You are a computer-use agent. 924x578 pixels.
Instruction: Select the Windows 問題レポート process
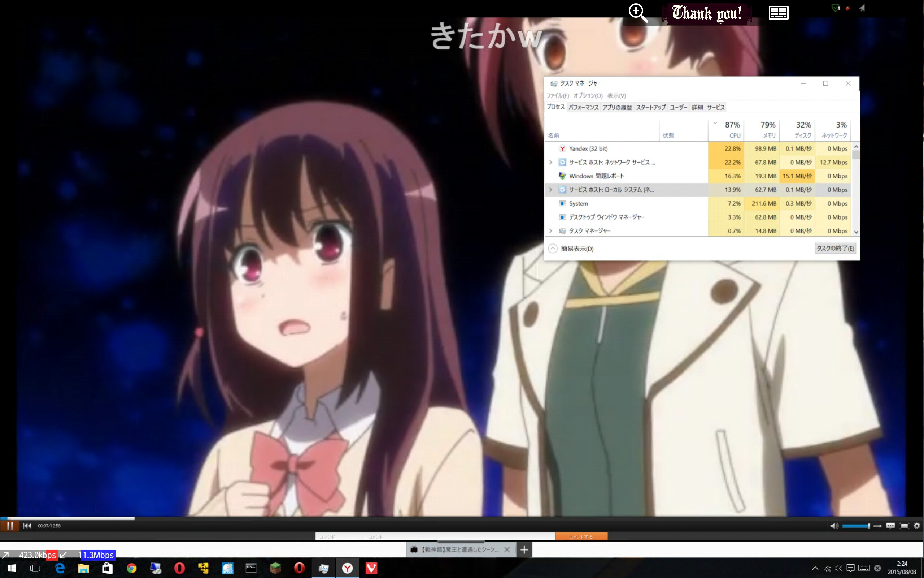tap(698, 176)
